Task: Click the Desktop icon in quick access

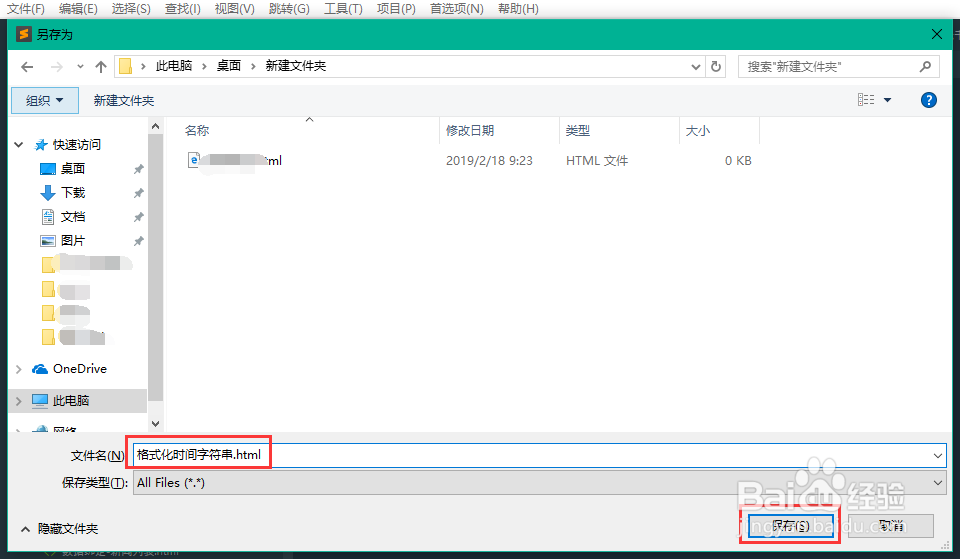Action: tap(48, 169)
